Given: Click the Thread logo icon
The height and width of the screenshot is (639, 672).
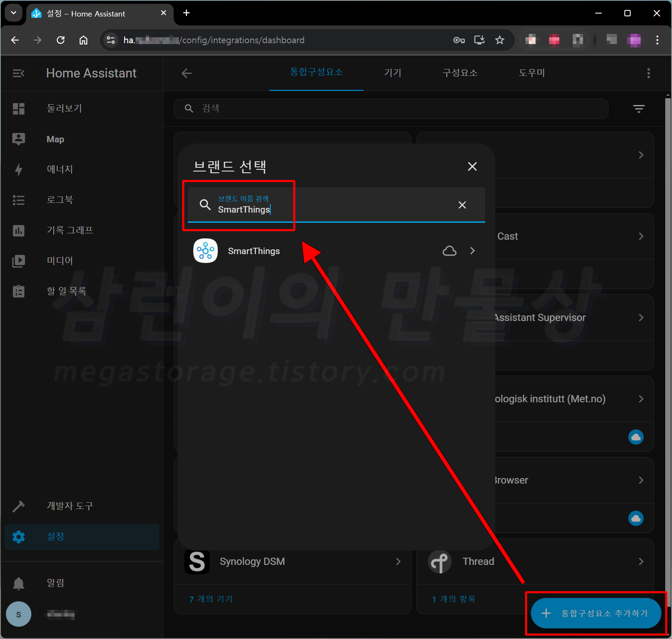Looking at the screenshot, I should (440, 562).
